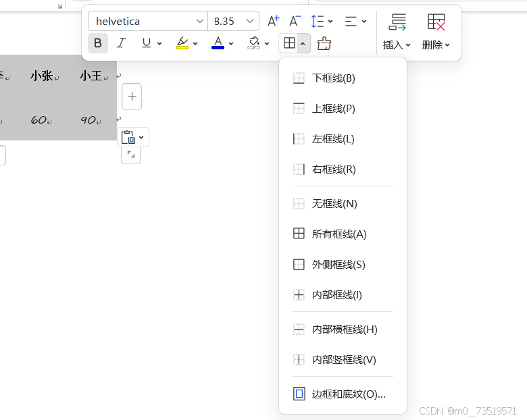Image resolution: width=527 pixels, height=420 pixels.
Task: Apply cell shading fill
Action: coord(254,43)
